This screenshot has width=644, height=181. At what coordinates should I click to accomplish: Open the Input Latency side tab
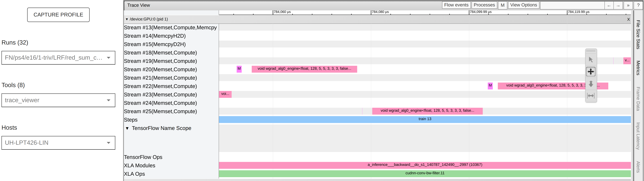(x=638, y=136)
